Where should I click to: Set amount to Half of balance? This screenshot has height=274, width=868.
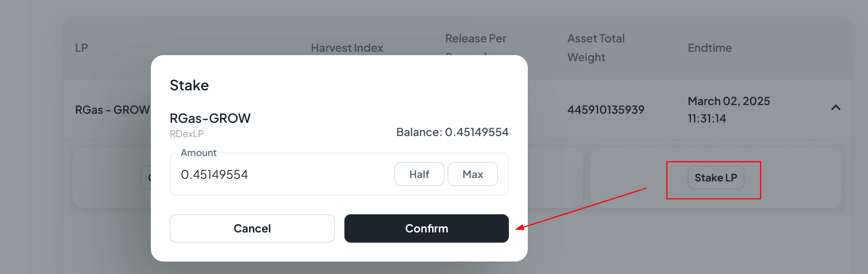419,174
